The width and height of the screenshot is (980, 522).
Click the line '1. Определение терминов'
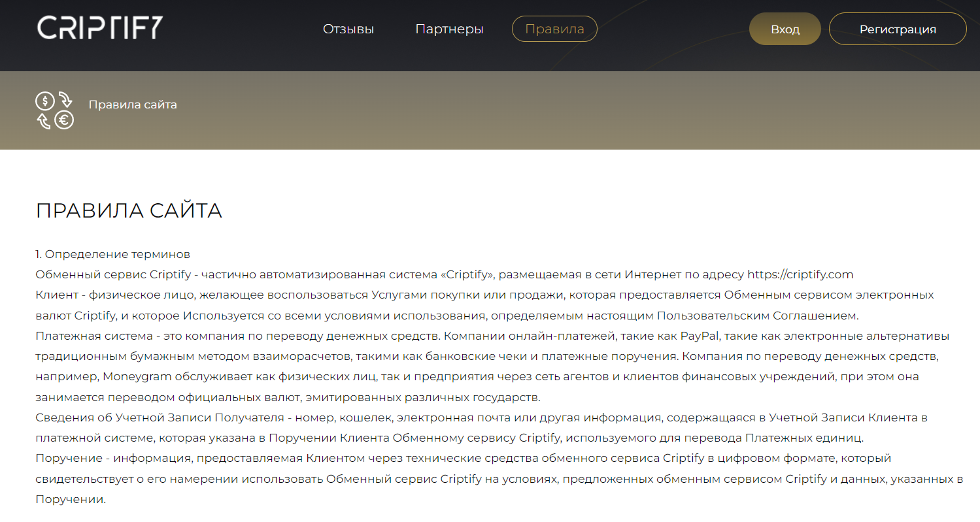click(112, 254)
